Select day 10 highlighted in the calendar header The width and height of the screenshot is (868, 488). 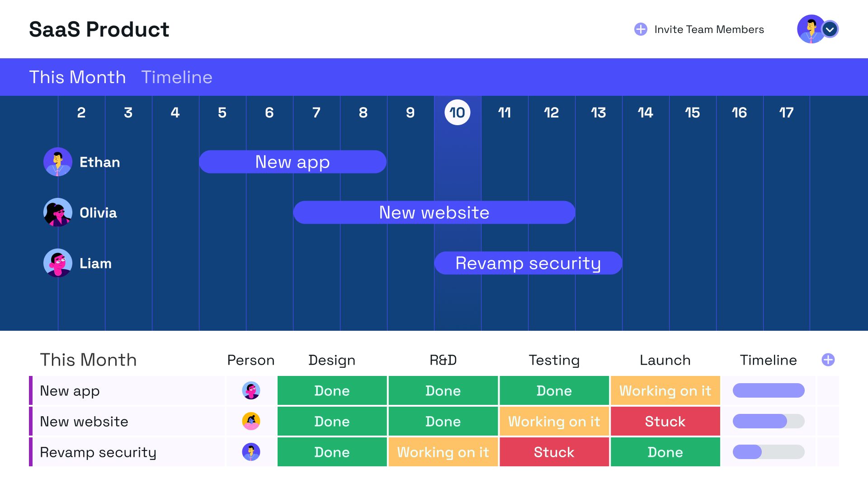click(x=457, y=113)
